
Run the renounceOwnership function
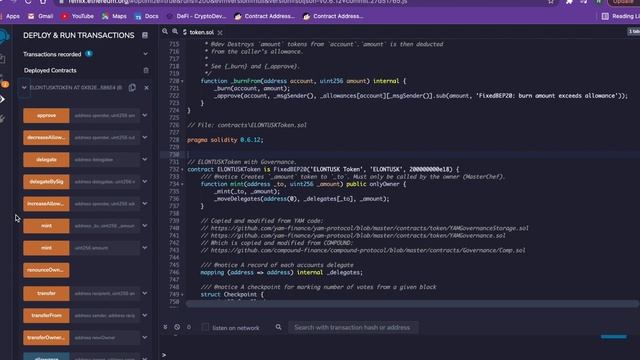pyautogui.click(x=46, y=270)
